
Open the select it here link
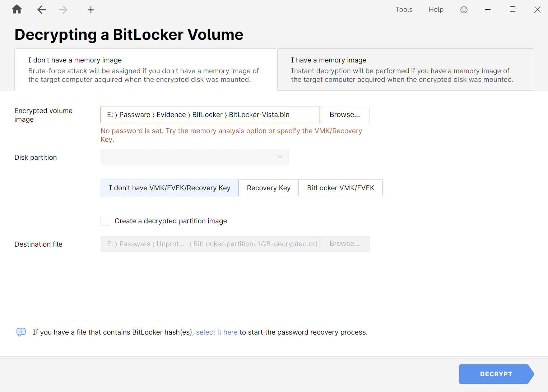217,332
